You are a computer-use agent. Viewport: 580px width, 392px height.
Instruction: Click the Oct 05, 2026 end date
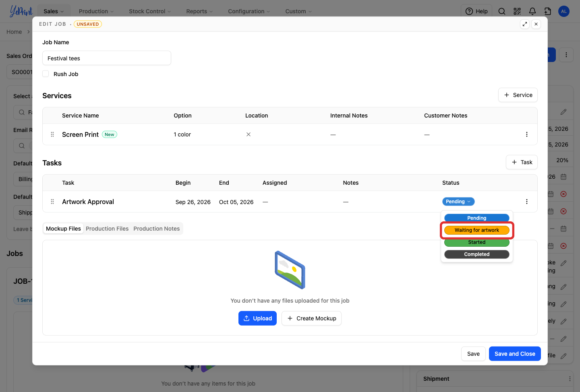(x=236, y=202)
